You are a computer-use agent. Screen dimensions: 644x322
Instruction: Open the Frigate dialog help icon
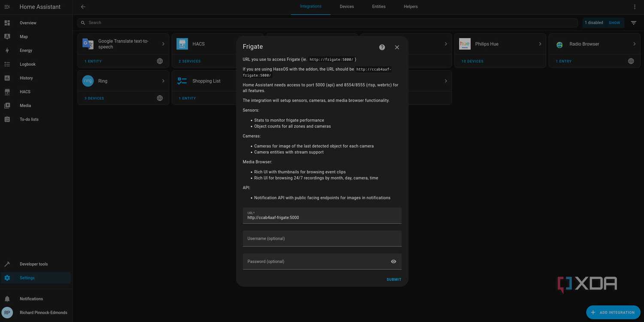pos(382,47)
